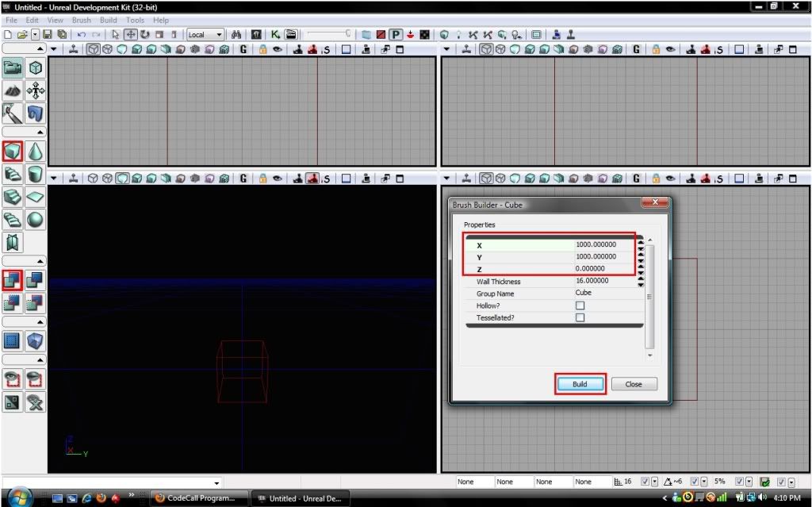The height and width of the screenshot is (507, 812).
Task: Toggle the P button in the main toolbar
Action: [x=396, y=34]
